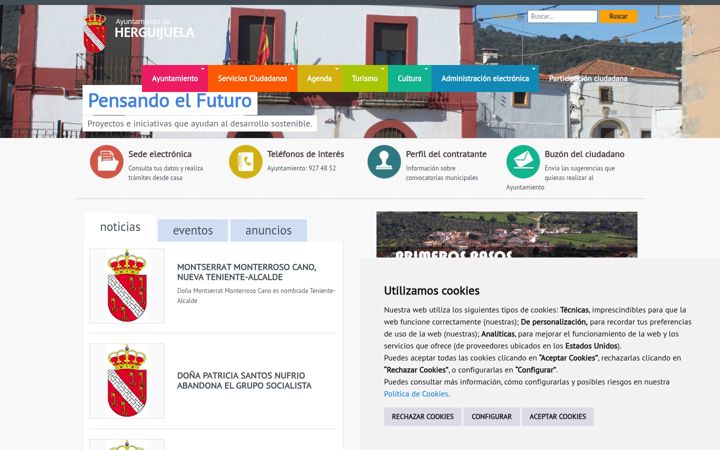
Task: Expand the Ayuntamiento dropdown arrow
Action: (203, 68)
